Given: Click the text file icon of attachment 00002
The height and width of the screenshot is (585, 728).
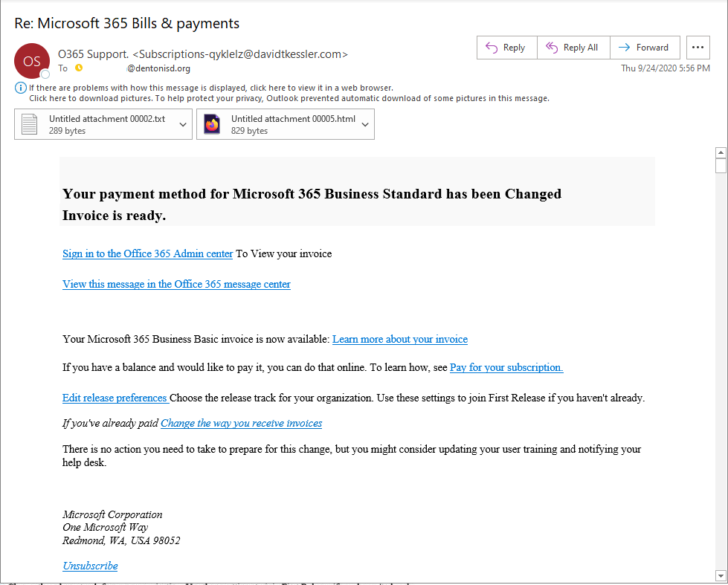Looking at the screenshot, I should pos(29,124).
